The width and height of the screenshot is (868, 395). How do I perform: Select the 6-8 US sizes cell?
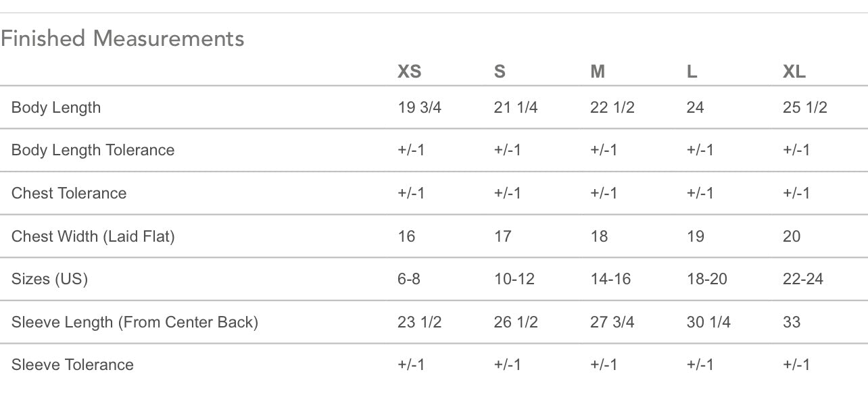[x=409, y=279]
